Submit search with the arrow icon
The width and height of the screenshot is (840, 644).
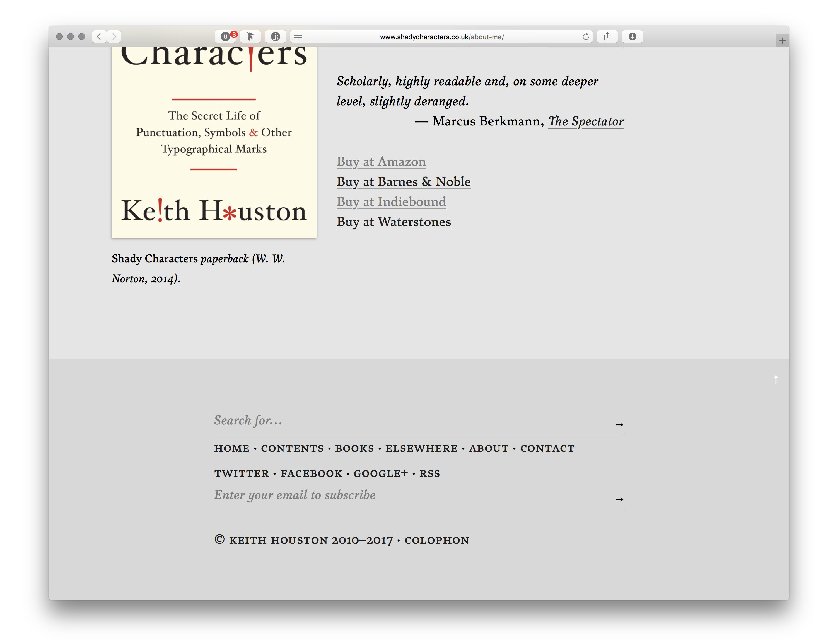click(619, 425)
